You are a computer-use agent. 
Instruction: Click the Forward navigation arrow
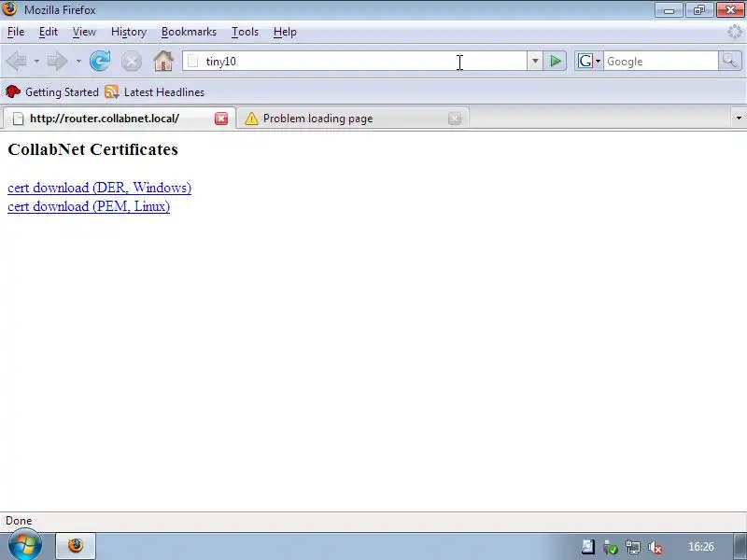coord(58,61)
